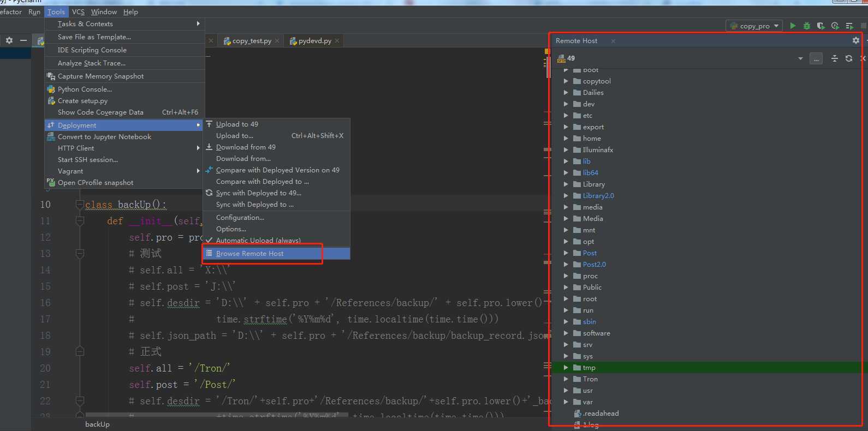The width and height of the screenshot is (868, 431).
Task: Click backUp in the breadcrumb bar
Action: coord(97,424)
